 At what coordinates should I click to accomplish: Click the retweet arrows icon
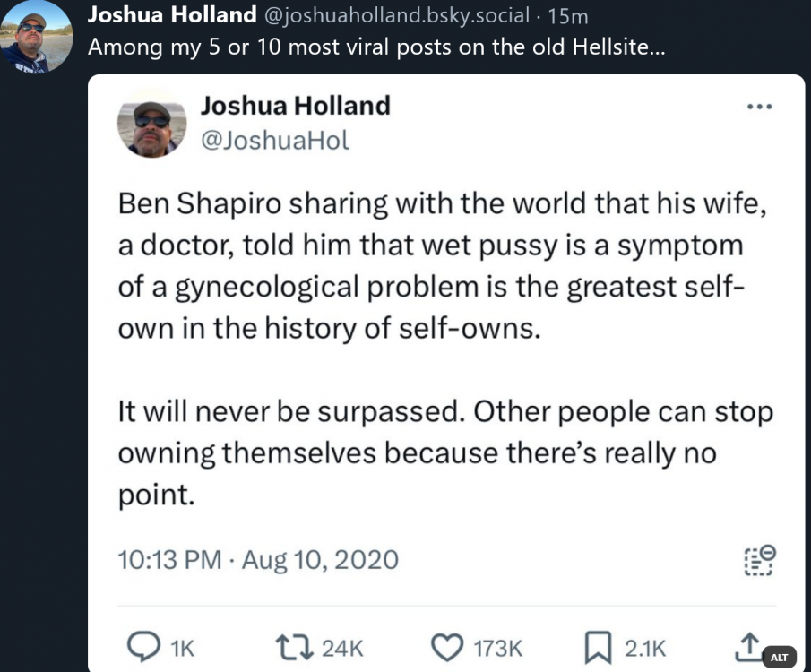point(294,648)
